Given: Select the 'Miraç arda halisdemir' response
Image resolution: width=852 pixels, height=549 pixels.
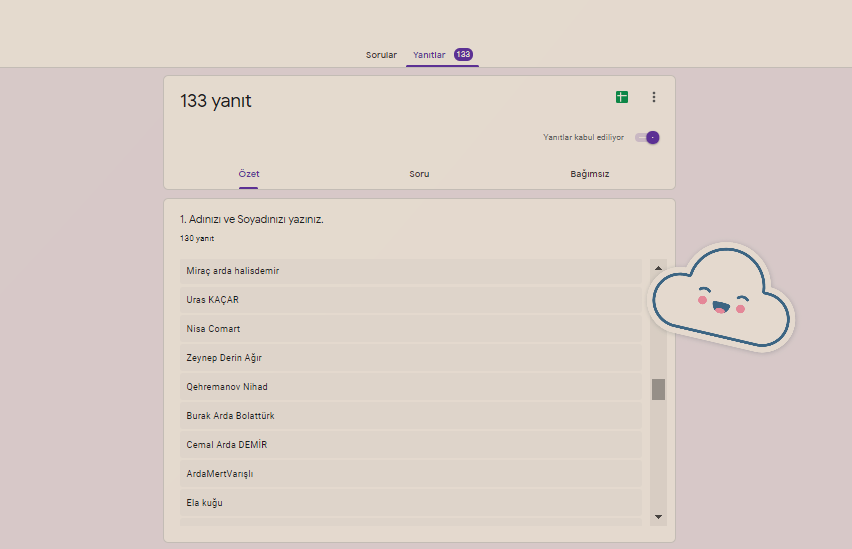Looking at the screenshot, I should (x=410, y=271).
